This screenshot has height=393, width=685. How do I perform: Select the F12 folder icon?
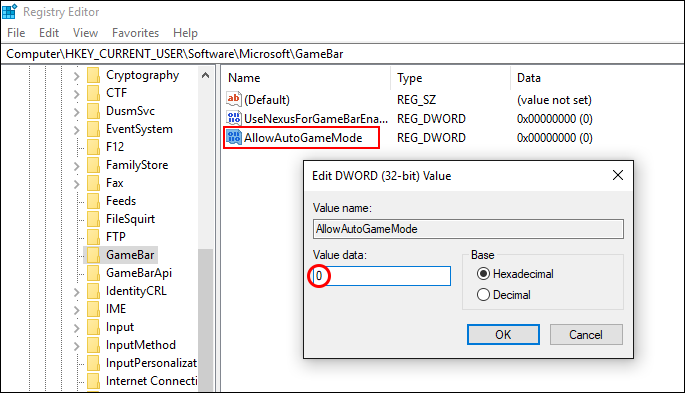[93, 147]
